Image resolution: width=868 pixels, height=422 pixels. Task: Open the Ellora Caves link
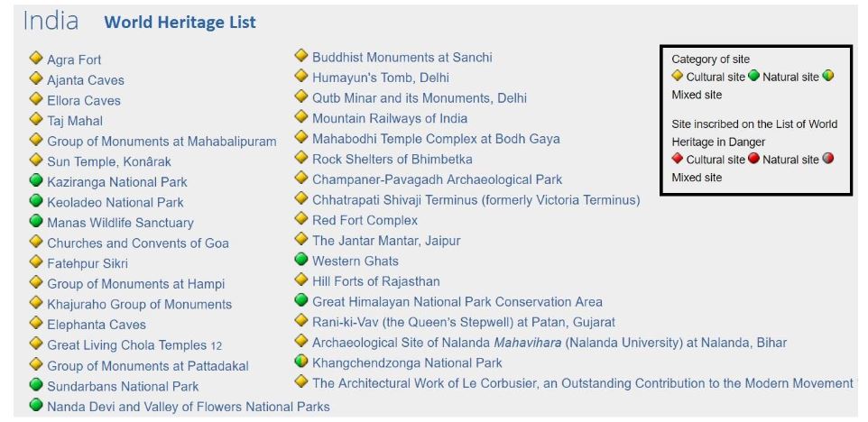tap(84, 101)
